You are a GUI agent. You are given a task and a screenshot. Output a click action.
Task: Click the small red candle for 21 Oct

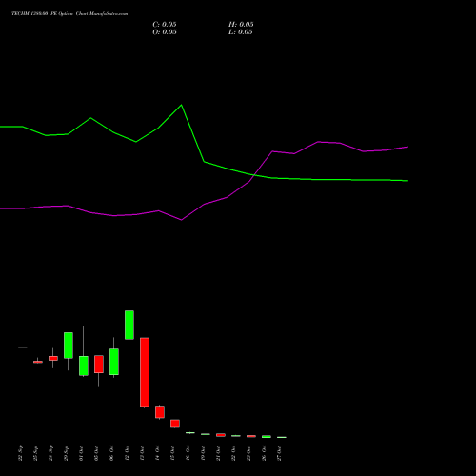(x=221, y=435)
